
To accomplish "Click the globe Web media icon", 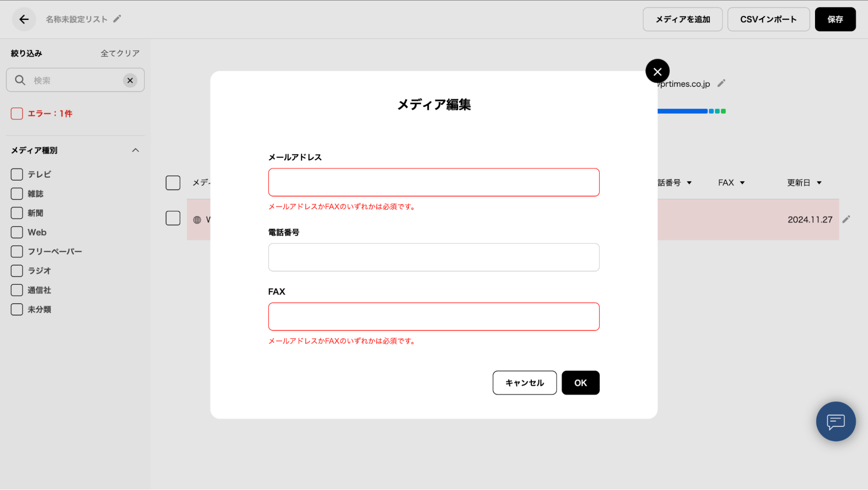I will click(x=197, y=220).
